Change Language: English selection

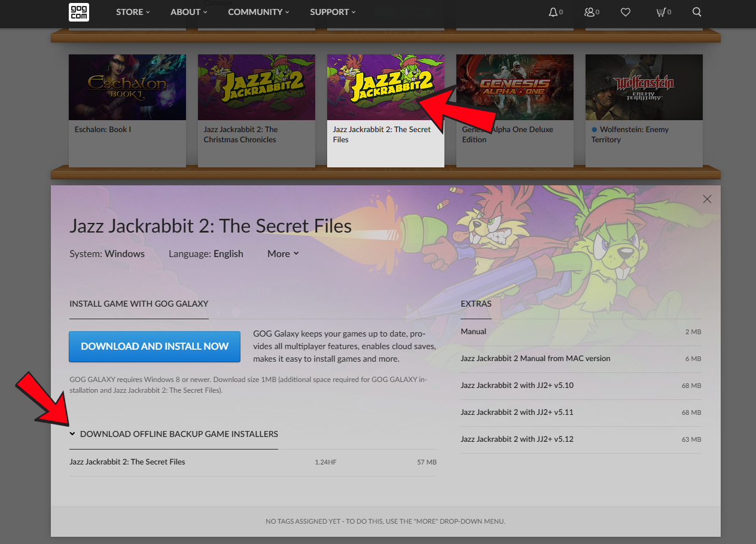(206, 253)
